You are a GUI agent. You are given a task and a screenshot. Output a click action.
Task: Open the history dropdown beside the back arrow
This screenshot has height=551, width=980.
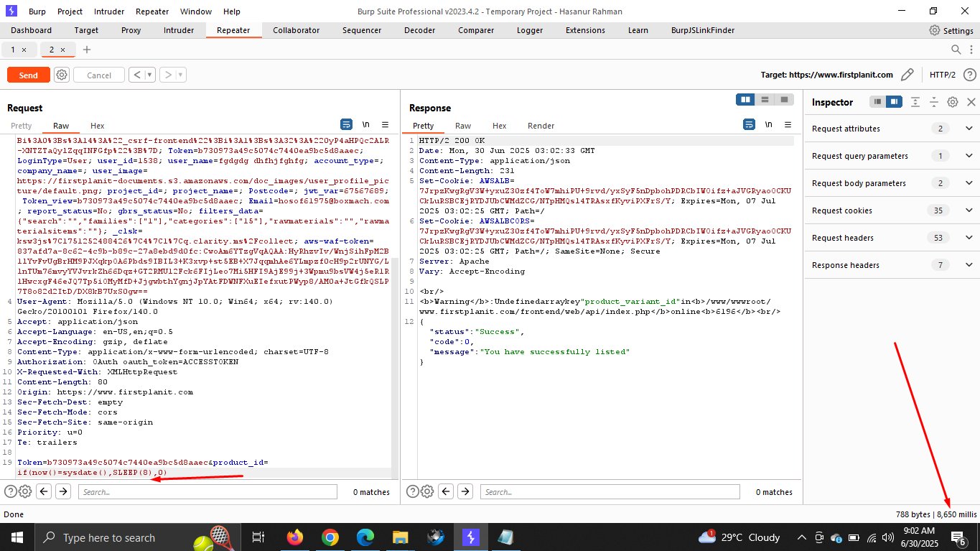(150, 75)
